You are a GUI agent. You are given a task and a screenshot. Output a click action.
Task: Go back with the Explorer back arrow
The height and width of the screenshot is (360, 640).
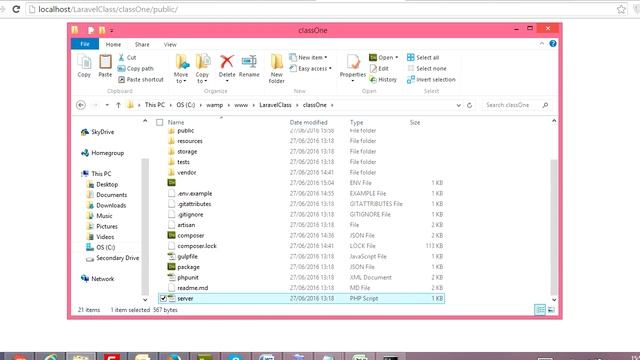pos(81,105)
